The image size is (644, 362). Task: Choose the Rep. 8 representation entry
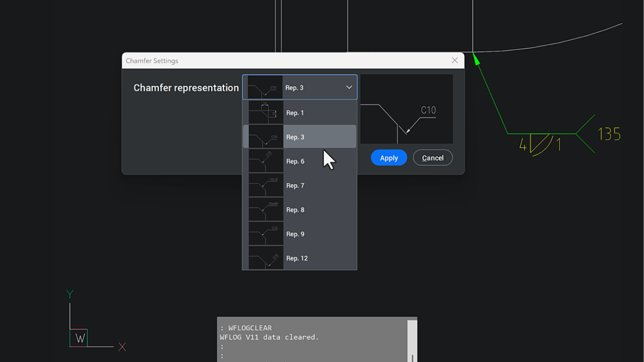[300, 210]
